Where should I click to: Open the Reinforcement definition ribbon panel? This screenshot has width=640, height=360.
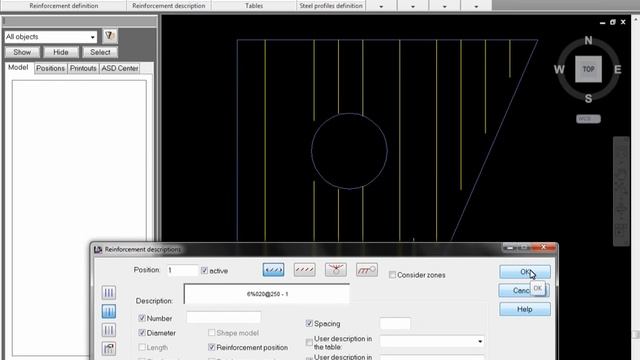point(64,6)
